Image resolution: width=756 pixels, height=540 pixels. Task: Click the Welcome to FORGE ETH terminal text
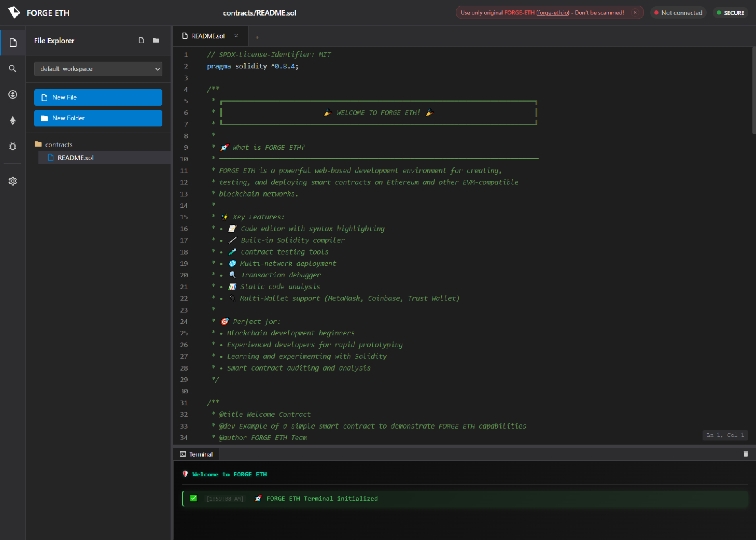(x=230, y=474)
